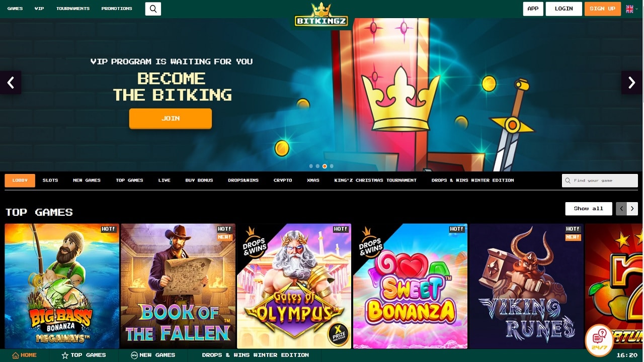Viewport: 644px width, 362px height.
Task: Open the Buy Bonus category tab
Action: [199, 180]
